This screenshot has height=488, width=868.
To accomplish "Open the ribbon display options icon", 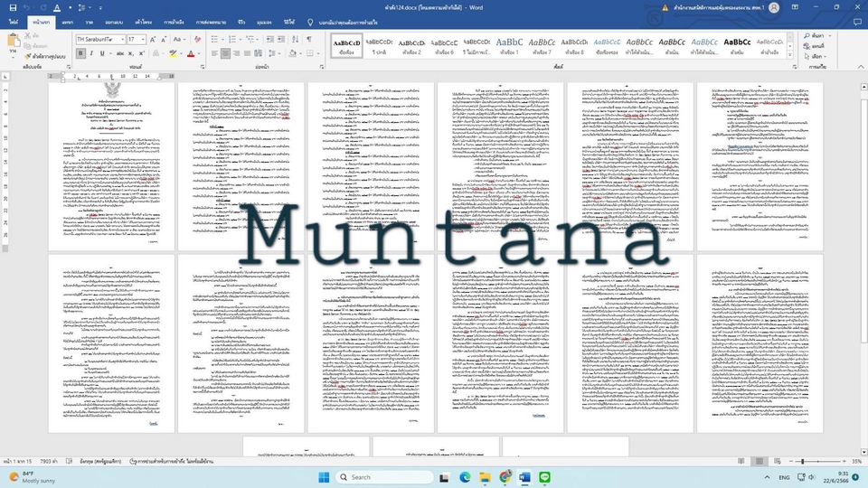I will [795, 8].
